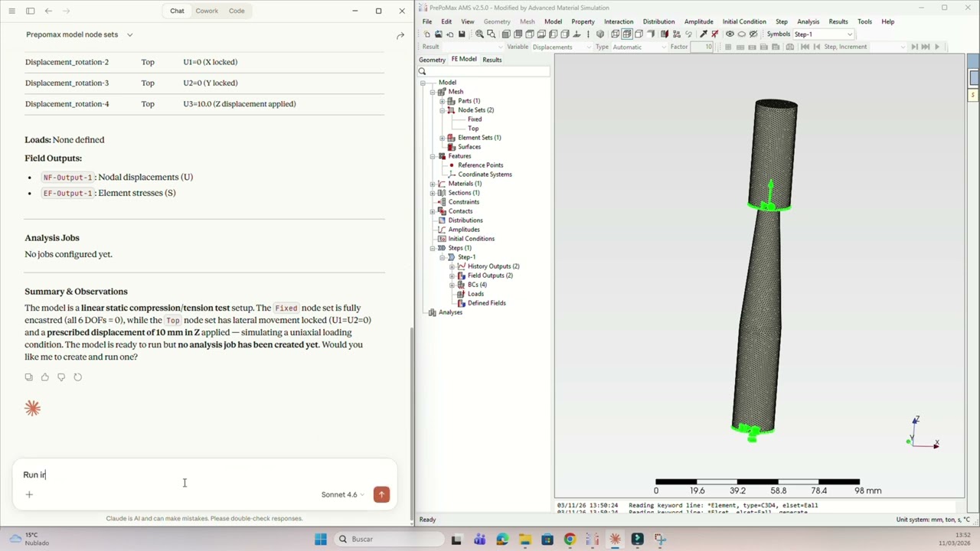The width and height of the screenshot is (980, 551).
Task: Click the Show mesh edges view icon
Action: (627, 34)
